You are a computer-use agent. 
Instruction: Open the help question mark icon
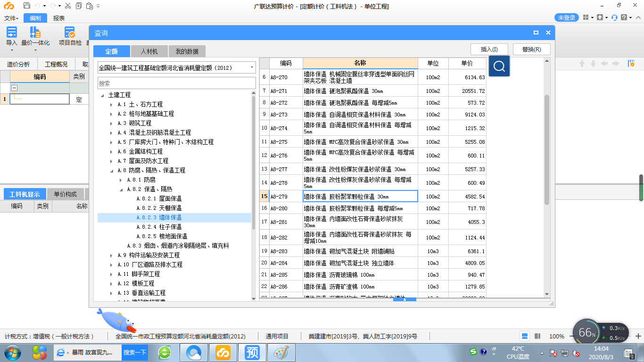624,17
